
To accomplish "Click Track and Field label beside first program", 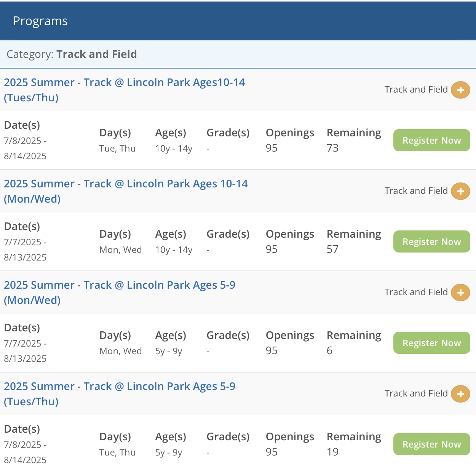I will click(x=416, y=90).
